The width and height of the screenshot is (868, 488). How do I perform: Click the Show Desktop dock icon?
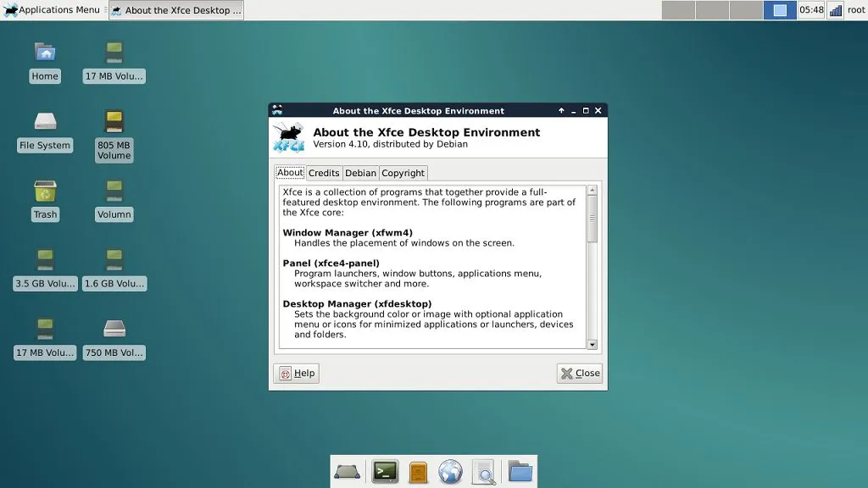tap(348, 471)
